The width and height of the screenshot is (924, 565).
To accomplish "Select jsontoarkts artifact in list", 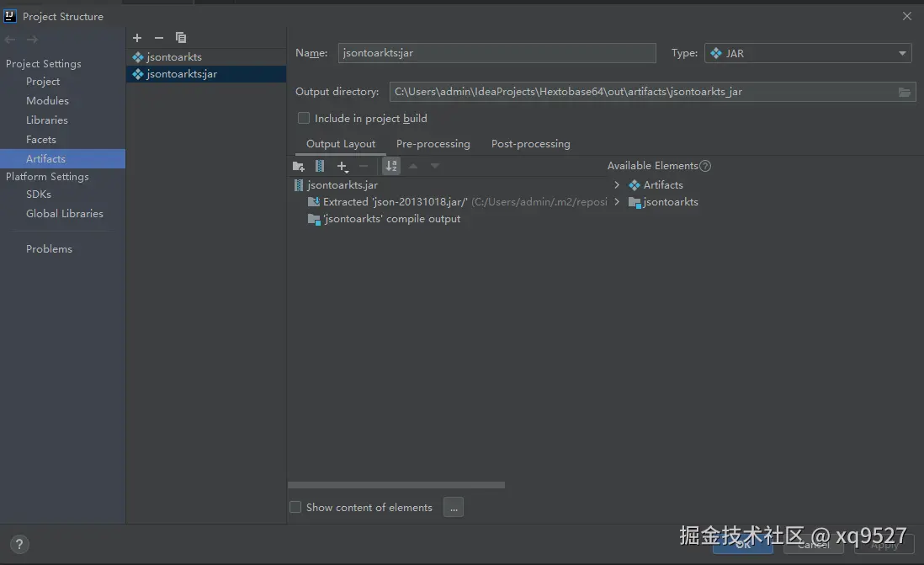I will 206,57.
